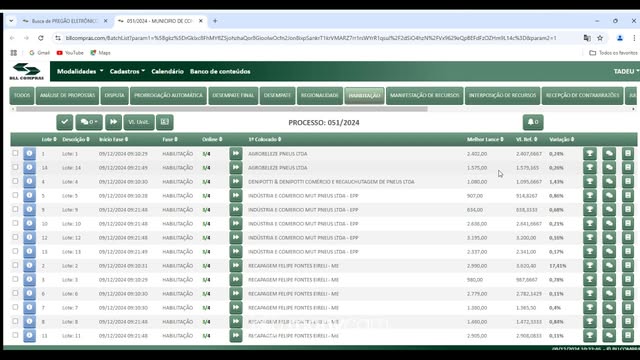Check the checkbox for Lote 1
The width and height of the screenshot is (640, 360).
[15, 153]
